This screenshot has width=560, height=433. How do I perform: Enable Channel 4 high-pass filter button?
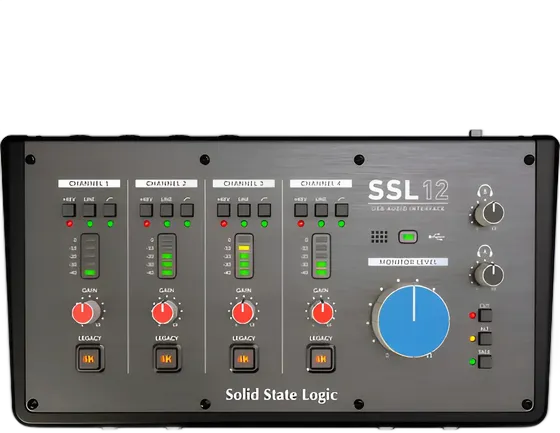(341, 210)
